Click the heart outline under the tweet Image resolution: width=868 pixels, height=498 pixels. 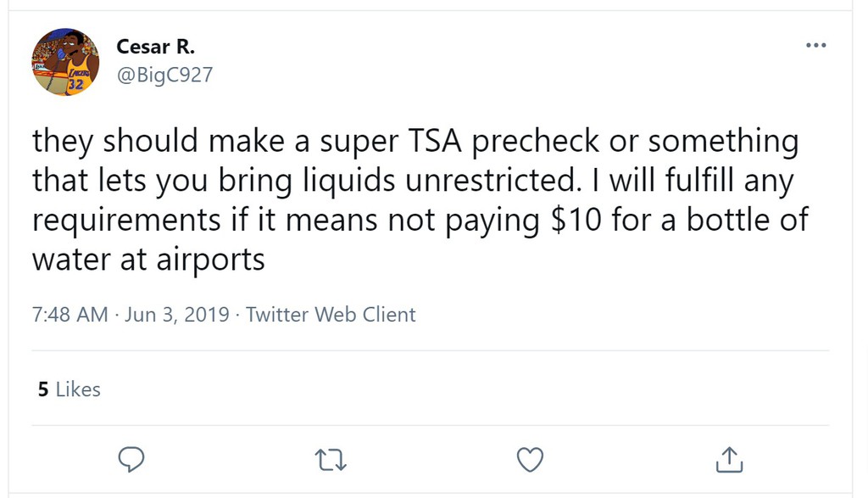[529, 459]
